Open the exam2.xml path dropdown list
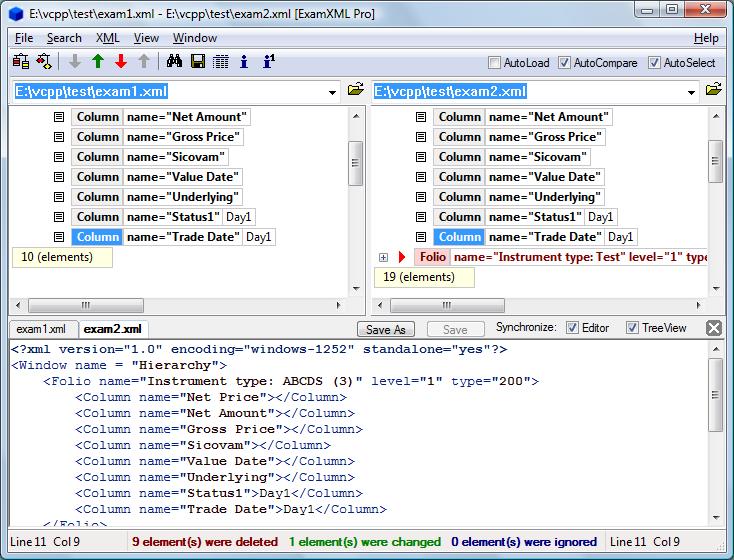 693,92
